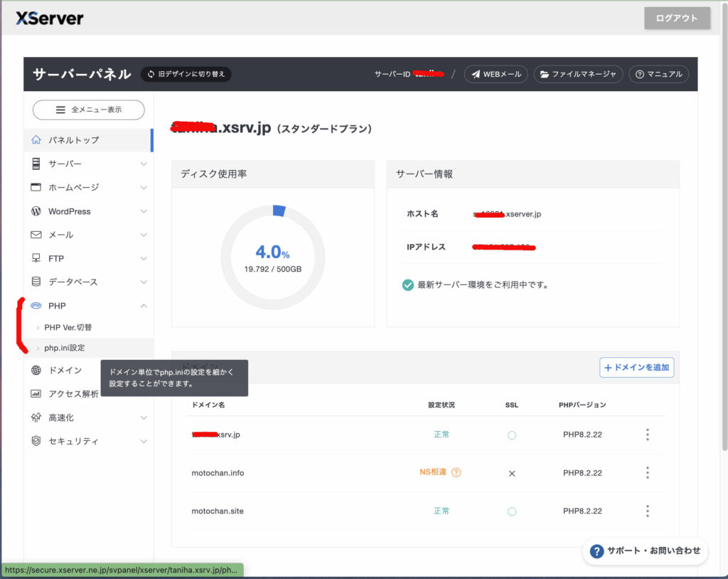Viewport: 728px width, 579px height.
Task: Log out with the ログアウト button
Action: [677, 18]
